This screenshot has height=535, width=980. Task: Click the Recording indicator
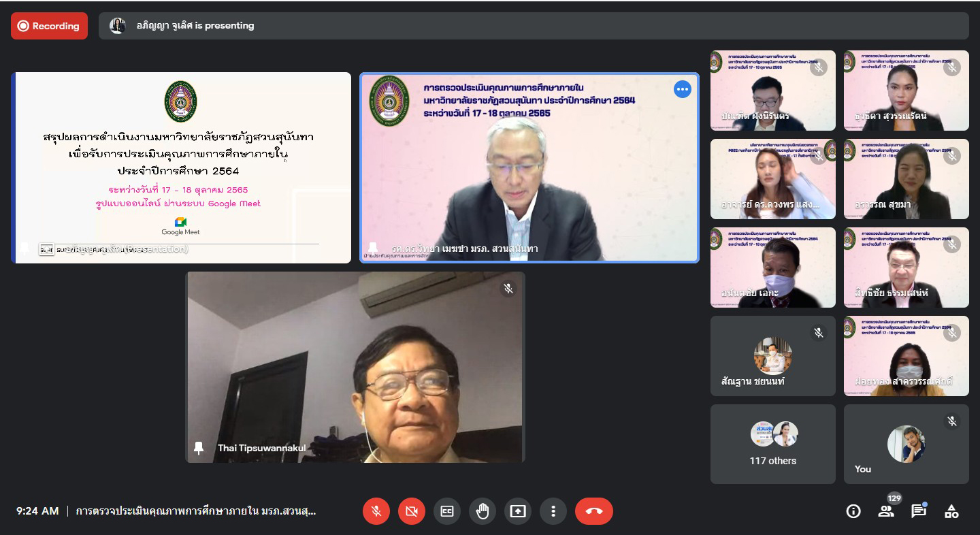pyautogui.click(x=49, y=26)
